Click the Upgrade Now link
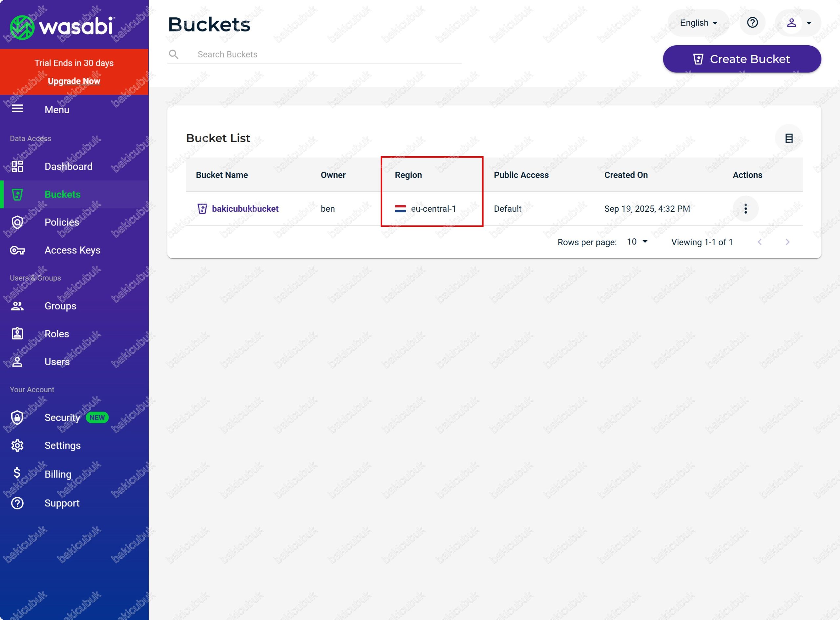Viewport: 840px width, 620px height. (x=74, y=81)
